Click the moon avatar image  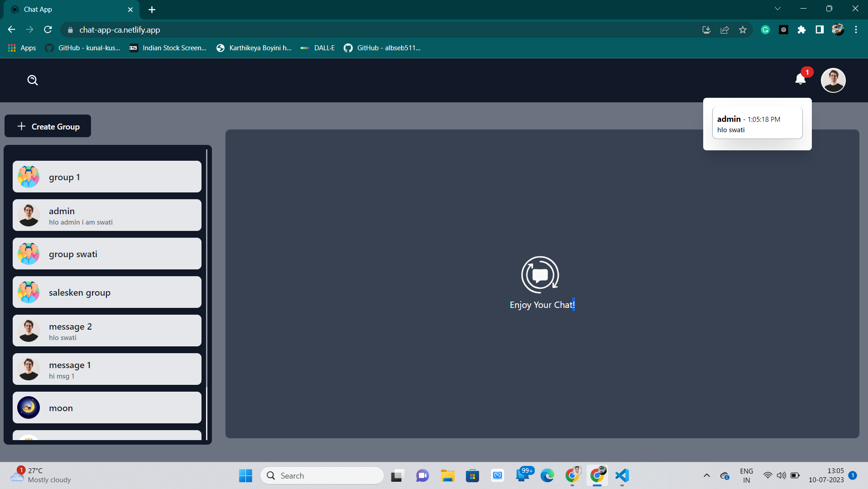click(x=29, y=407)
